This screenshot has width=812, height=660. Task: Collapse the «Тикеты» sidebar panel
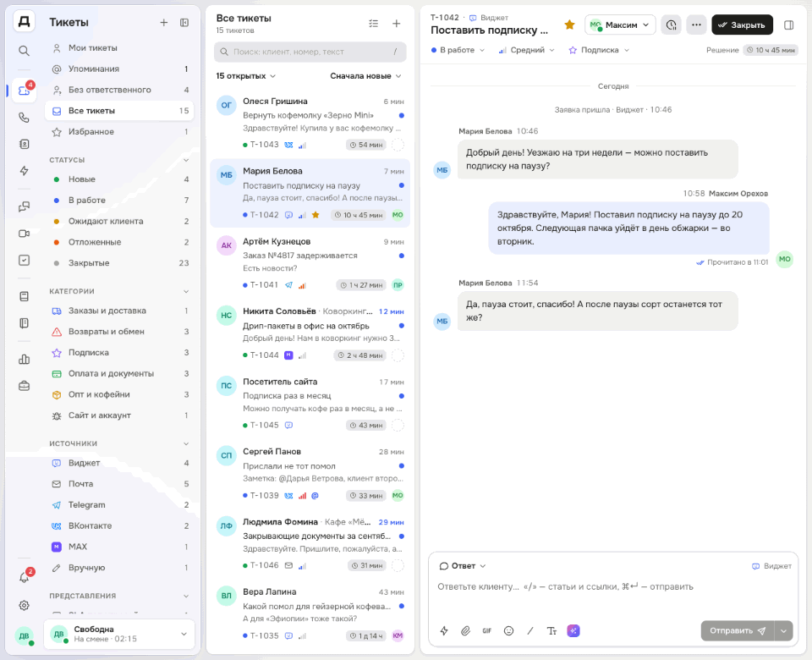(x=184, y=22)
